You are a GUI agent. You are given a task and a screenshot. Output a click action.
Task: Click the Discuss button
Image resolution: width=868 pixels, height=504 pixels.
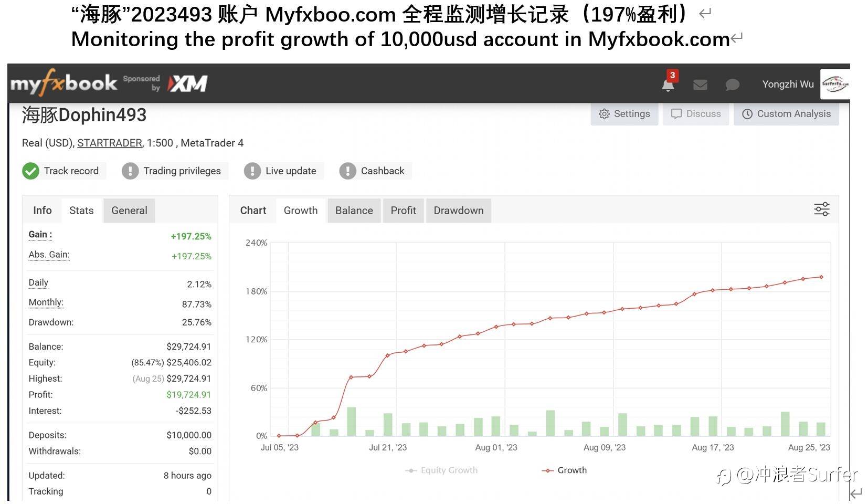(696, 114)
